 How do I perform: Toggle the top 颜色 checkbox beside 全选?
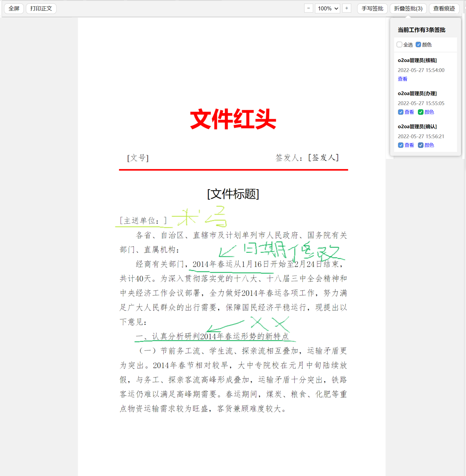(418, 45)
